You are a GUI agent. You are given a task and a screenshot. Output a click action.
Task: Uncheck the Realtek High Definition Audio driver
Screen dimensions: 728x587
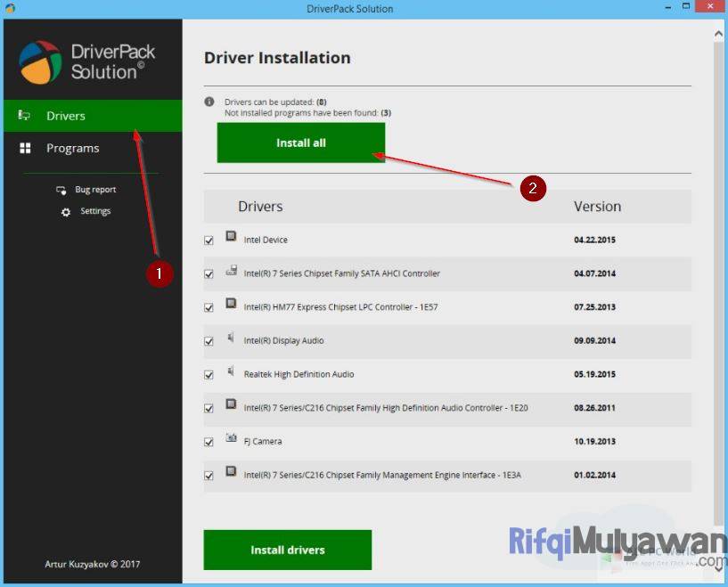pyautogui.click(x=208, y=374)
